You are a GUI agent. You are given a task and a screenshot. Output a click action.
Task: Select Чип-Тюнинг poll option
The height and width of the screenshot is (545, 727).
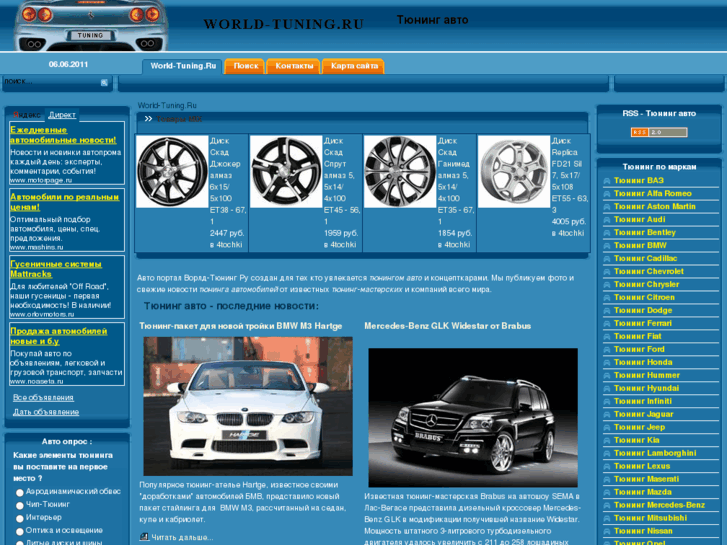(x=19, y=505)
